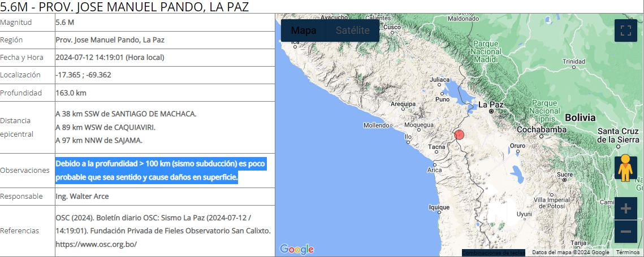Click Combinaciones de teclas button
Viewport: 644px width, 257px height.
(x=493, y=252)
